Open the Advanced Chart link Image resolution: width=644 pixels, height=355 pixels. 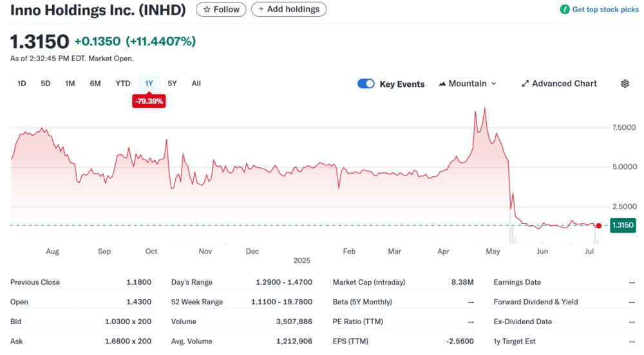tap(560, 84)
